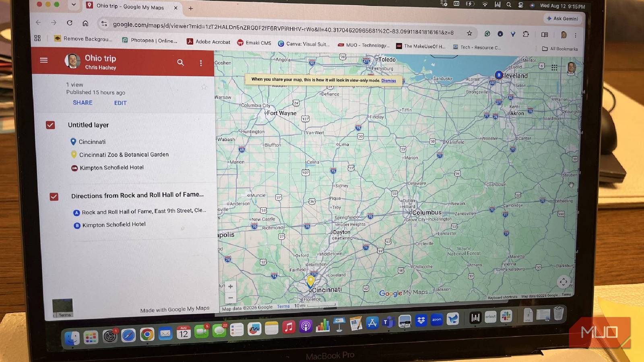The image size is (644, 362).
Task: Open Zoom from the Dock
Action: (437, 319)
